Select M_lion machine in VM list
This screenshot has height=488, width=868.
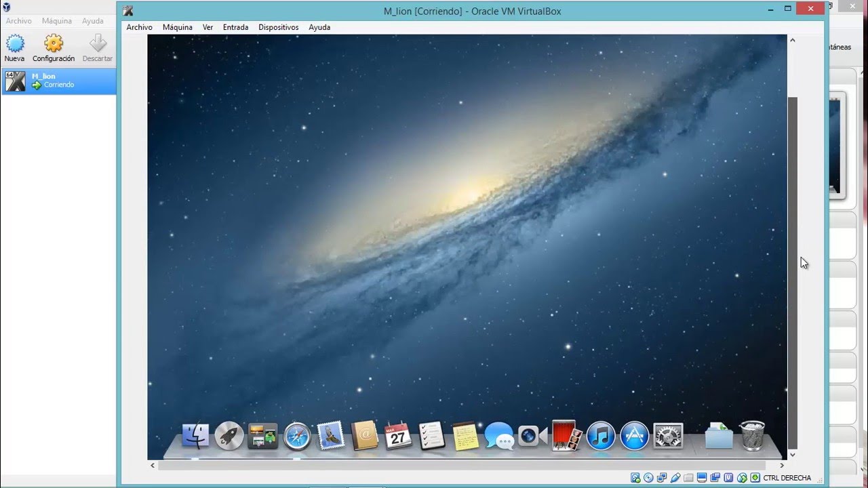pos(59,81)
